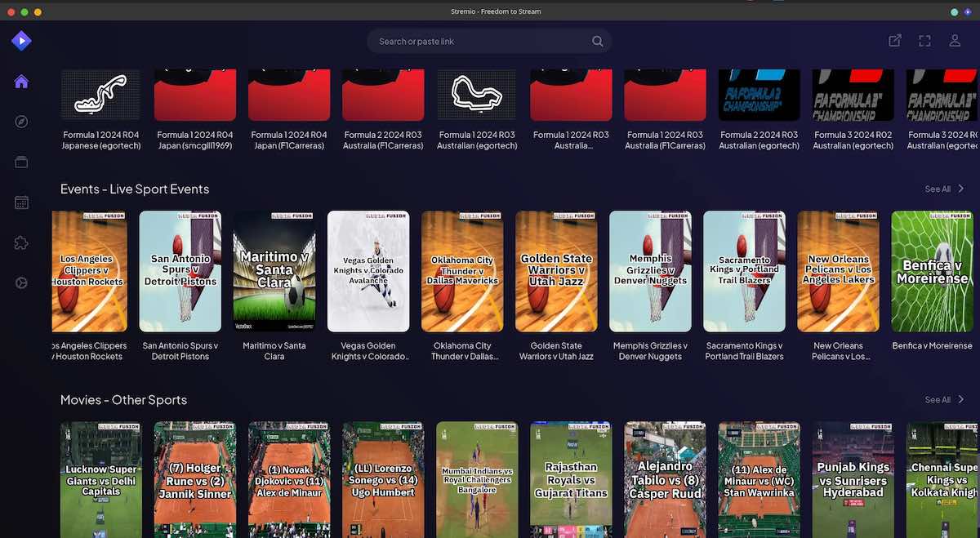
Task: Click 'Events - Live Sport Events' heading
Action: 135,189
